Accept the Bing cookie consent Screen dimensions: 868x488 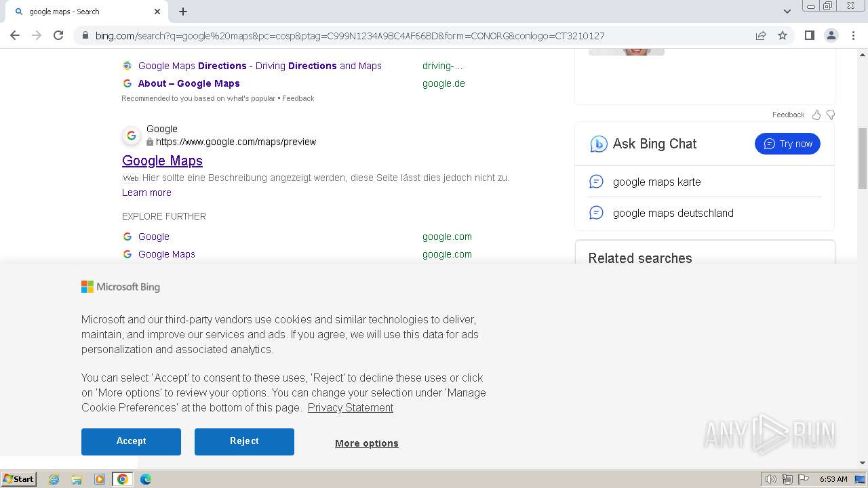(x=131, y=441)
